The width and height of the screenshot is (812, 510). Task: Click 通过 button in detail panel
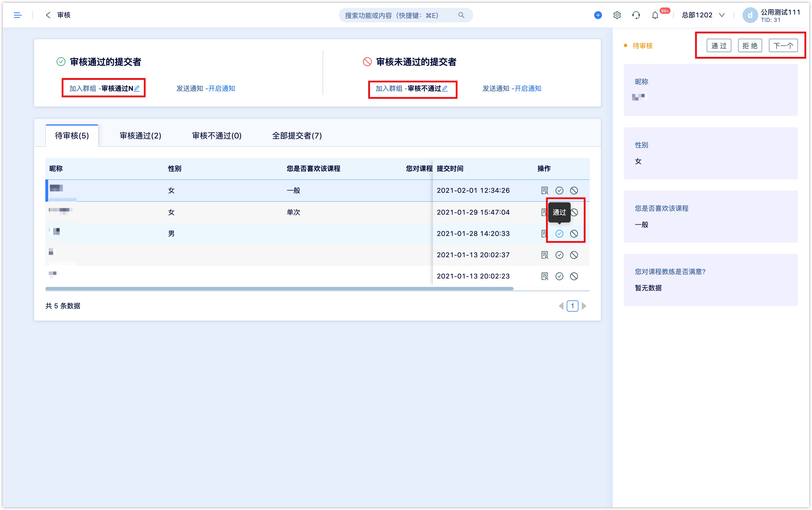(719, 45)
